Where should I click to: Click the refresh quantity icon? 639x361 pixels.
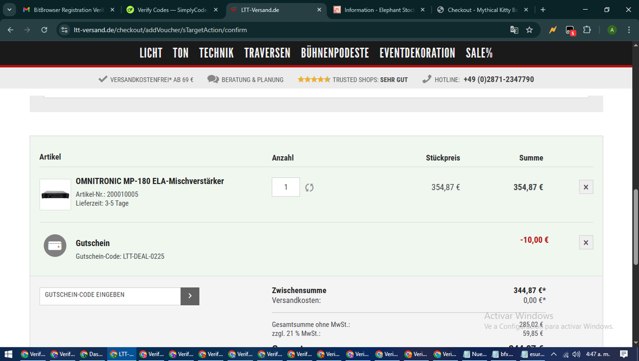pyautogui.click(x=309, y=187)
